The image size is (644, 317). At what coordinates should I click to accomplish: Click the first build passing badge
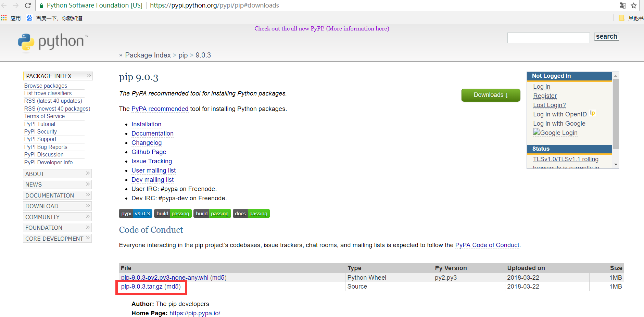(173, 214)
